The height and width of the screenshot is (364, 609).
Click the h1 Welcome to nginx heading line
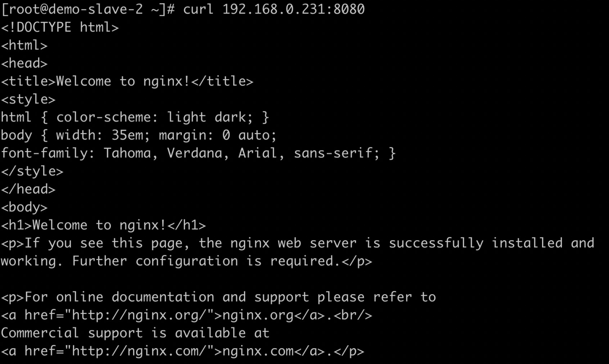[103, 225]
